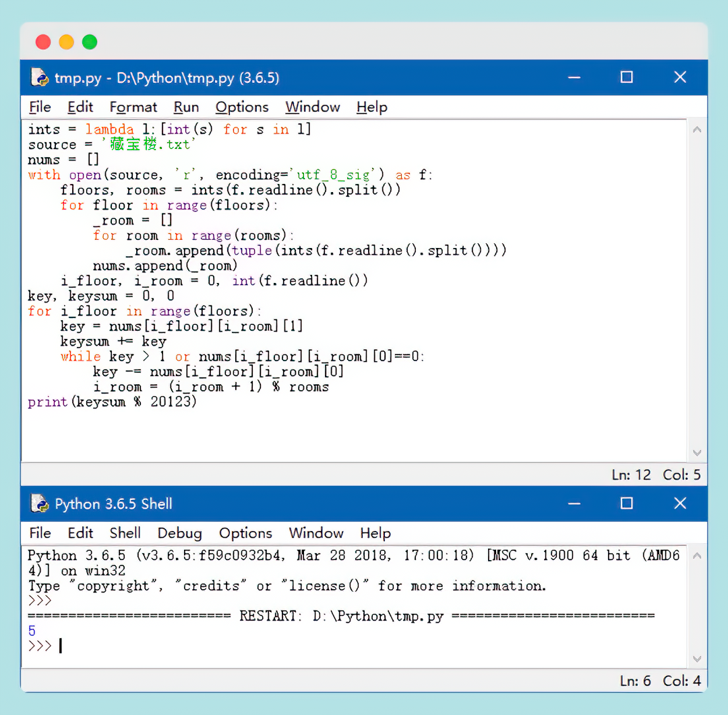Maximize the tmp.py editor window

point(627,77)
